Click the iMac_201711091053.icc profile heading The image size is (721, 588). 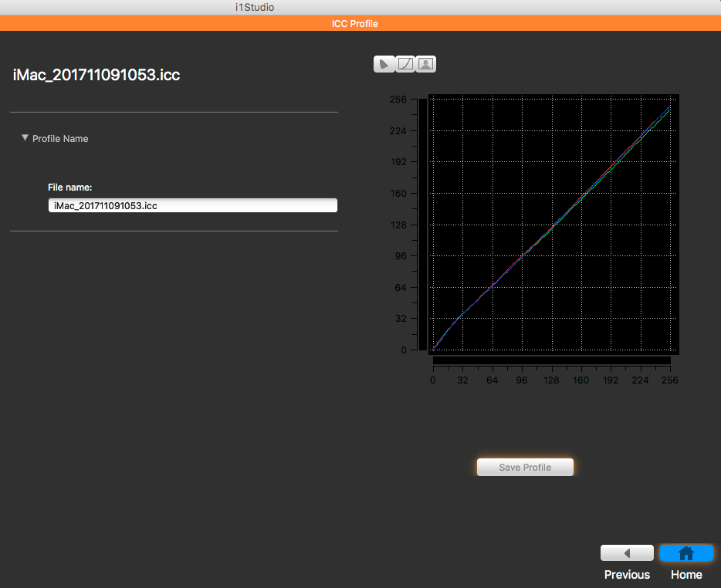point(96,75)
